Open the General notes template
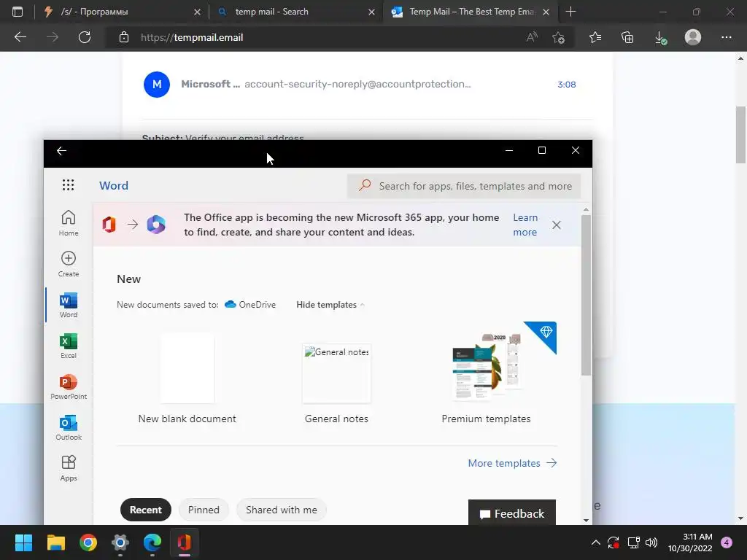 click(336, 384)
